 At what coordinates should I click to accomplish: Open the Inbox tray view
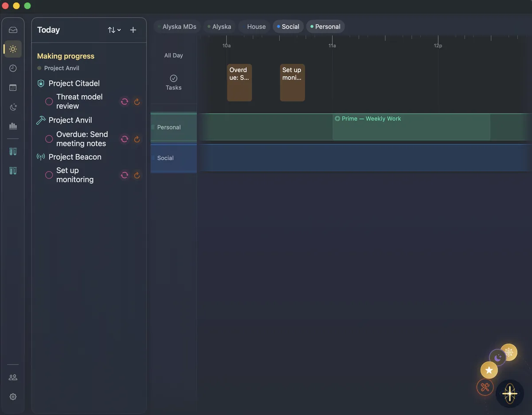(13, 29)
